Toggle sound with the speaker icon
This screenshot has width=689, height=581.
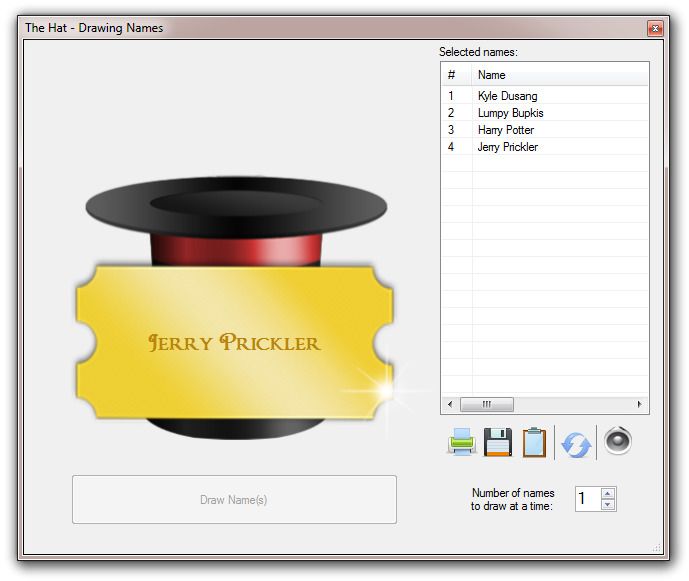coord(617,440)
